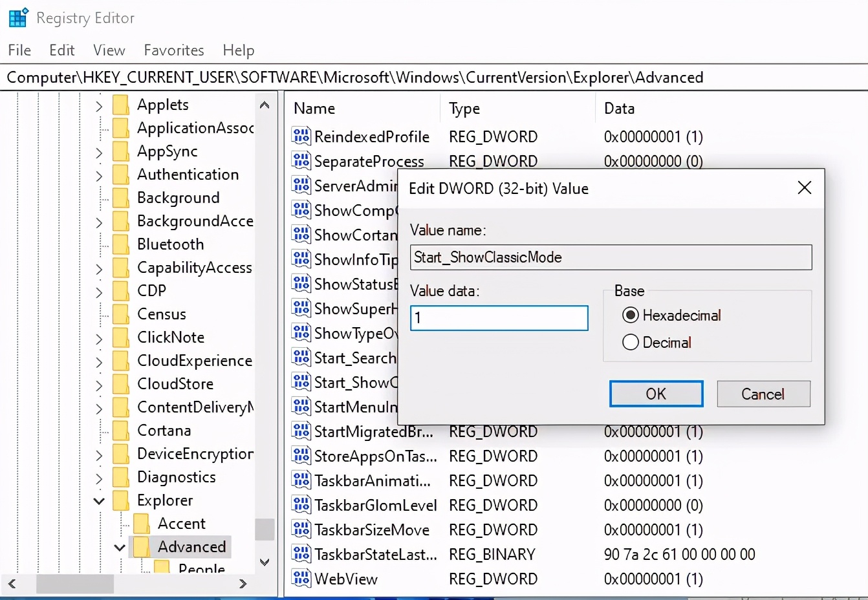Click OK to save Start_ShowClassicMode value
Image resolution: width=868 pixels, height=600 pixels.
click(x=656, y=394)
